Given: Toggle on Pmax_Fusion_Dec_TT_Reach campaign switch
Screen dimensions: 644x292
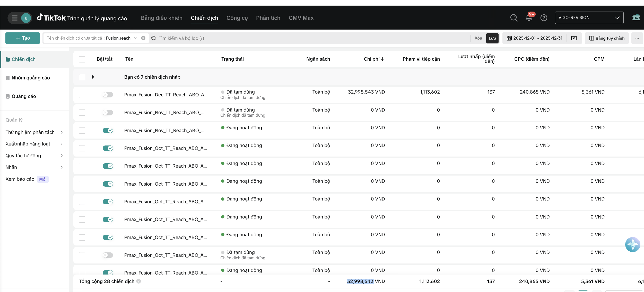Looking at the screenshot, I should click(108, 95).
